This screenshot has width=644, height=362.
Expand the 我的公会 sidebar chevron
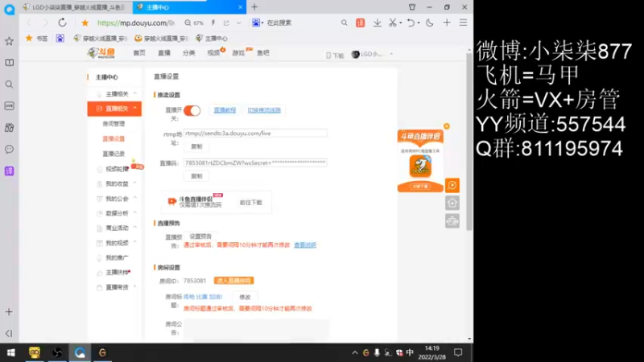click(134, 198)
